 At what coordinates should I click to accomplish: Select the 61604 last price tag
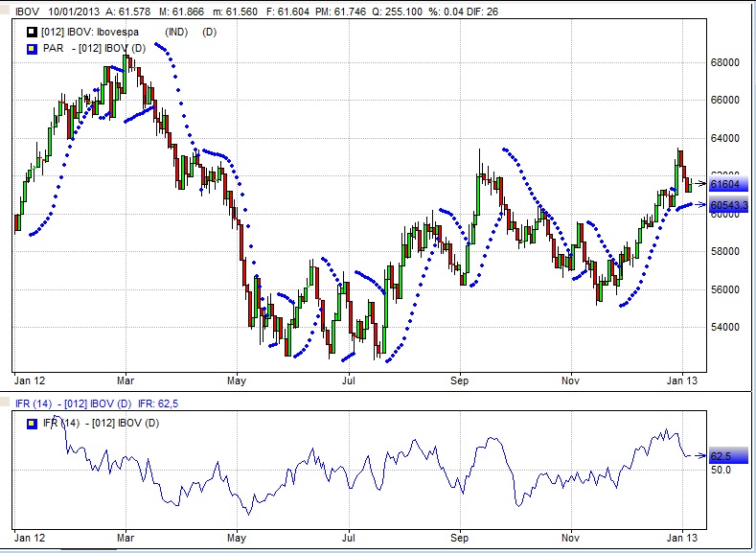click(x=727, y=184)
